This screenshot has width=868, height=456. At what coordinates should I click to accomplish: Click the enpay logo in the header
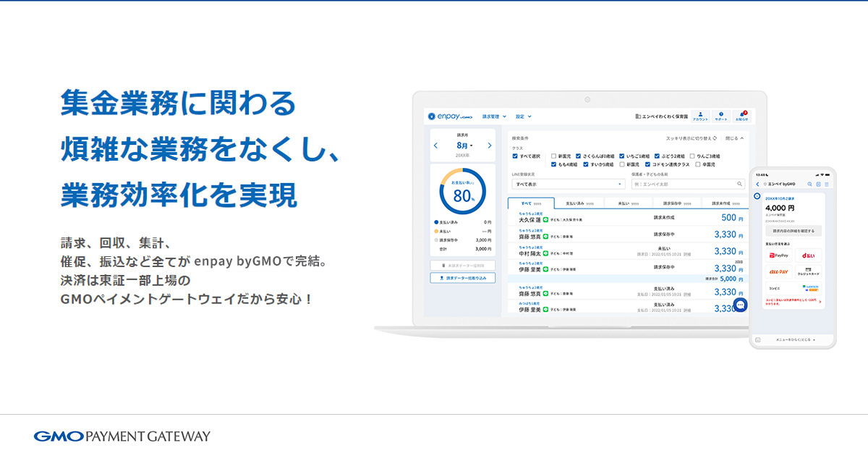click(x=449, y=116)
